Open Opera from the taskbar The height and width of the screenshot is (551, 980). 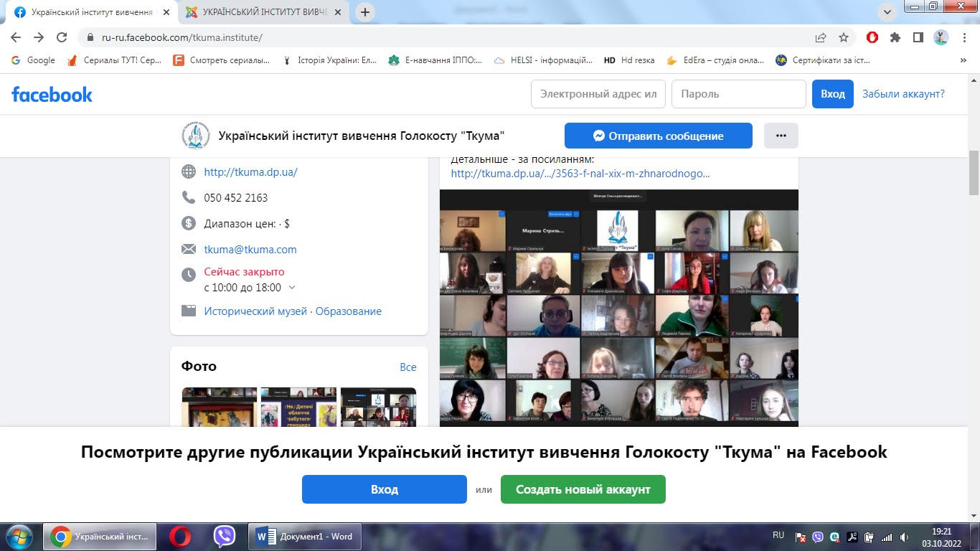point(180,537)
